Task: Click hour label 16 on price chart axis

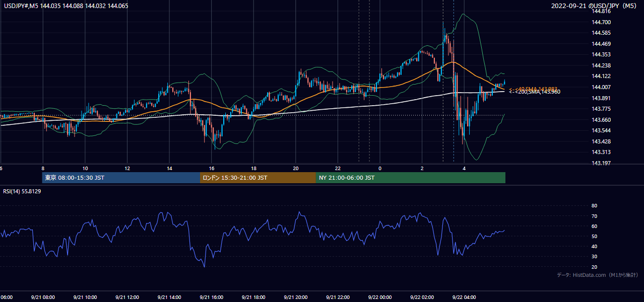Action: [x=212, y=168]
